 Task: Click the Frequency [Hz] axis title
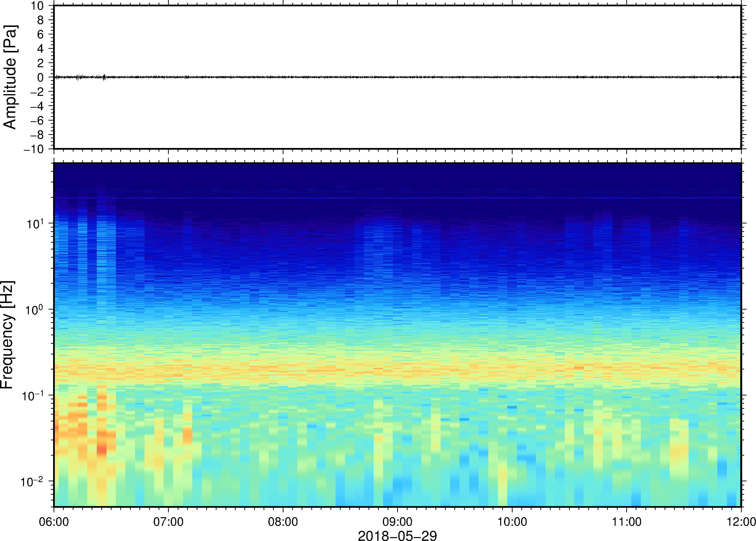coord(8,335)
